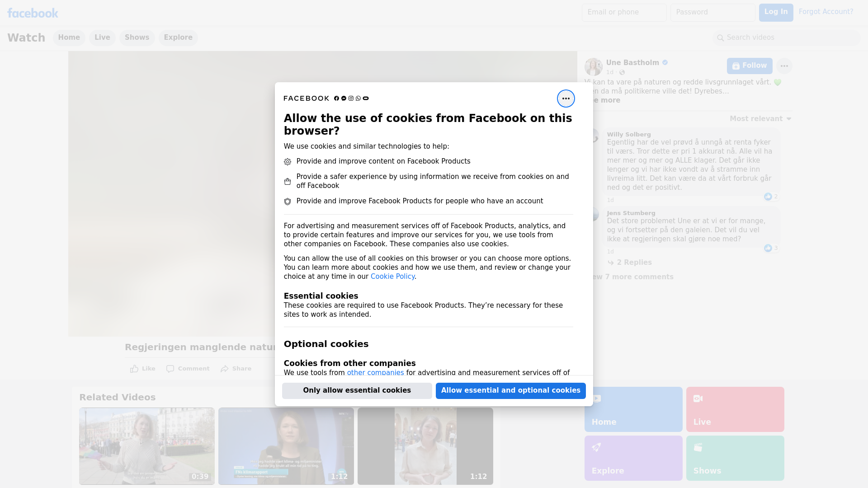Screen dimensions: 868x488
Task: Open post options three-dots next to Follow
Action: (784, 66)
